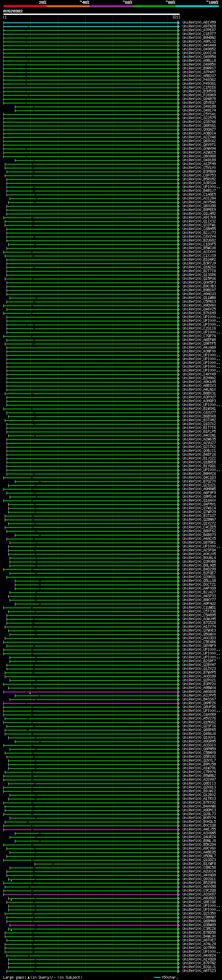This screenshot has height=980, width=222.
Task: Select the UniRef100_B1XWF8 label
Action: (x=199, y=864)
